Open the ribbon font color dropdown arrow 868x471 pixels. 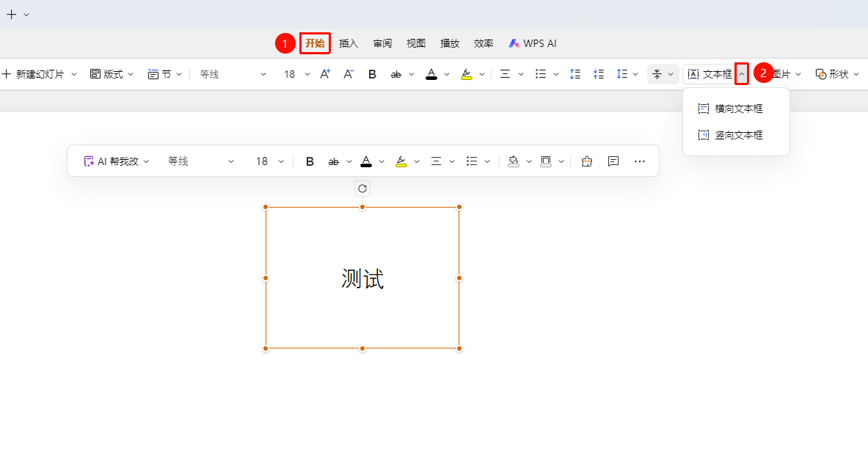coord(447,74)
